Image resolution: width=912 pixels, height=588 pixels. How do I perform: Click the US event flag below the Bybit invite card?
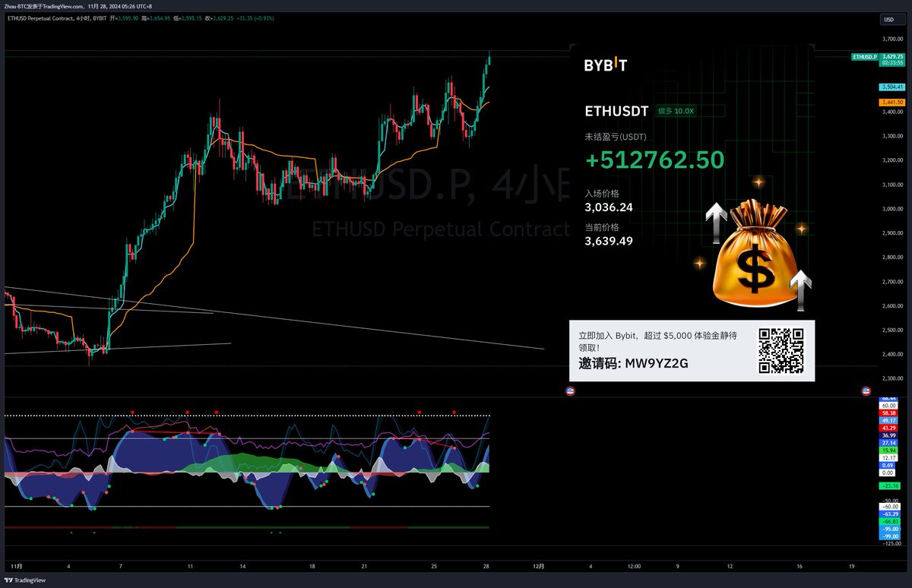point(571,390)
